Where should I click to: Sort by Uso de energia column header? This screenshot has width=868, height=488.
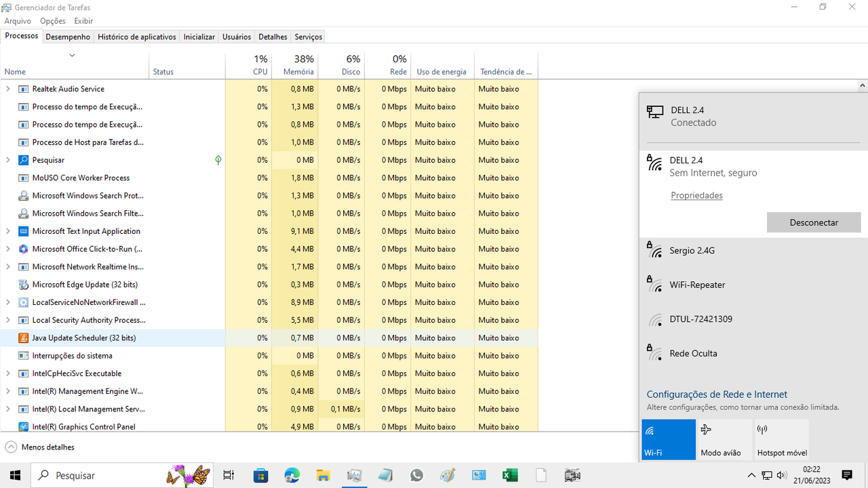pos(442,65)
